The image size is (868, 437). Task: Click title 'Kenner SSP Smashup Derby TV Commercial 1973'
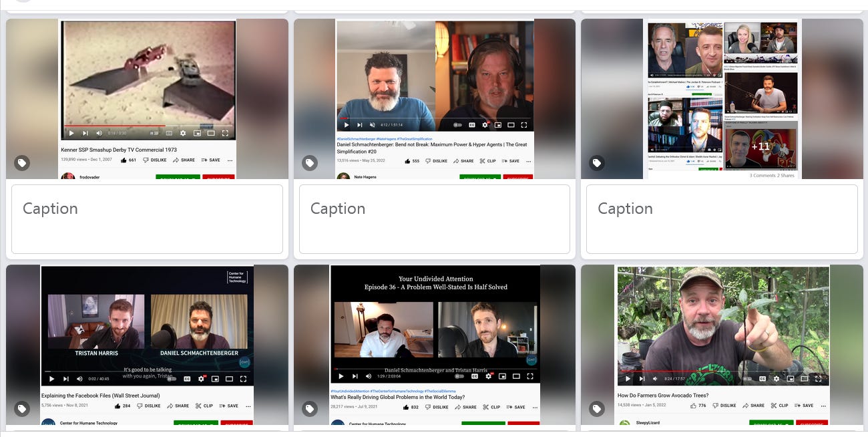(119, 150)
